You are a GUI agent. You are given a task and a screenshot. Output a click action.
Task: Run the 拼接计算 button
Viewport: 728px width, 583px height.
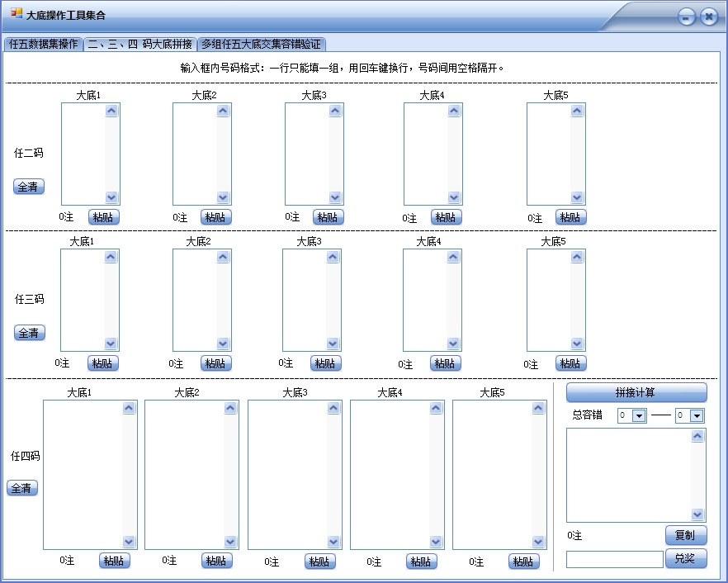pos(636,392)
